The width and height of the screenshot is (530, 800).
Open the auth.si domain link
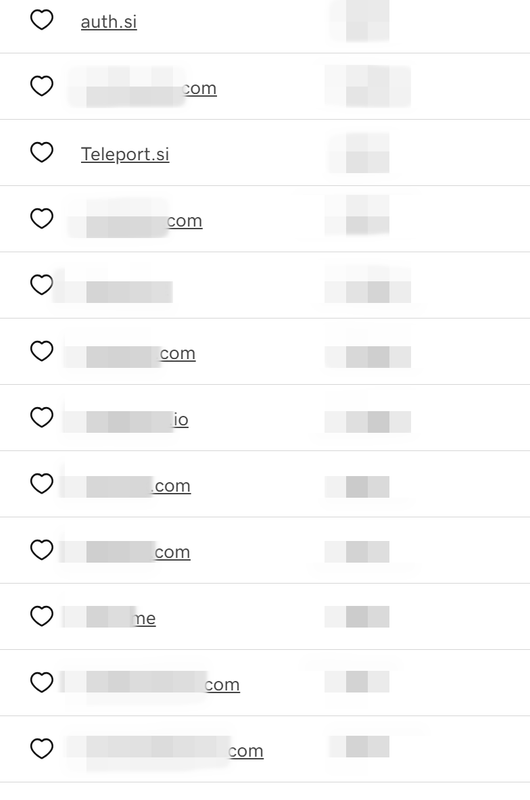click(109, 21)
